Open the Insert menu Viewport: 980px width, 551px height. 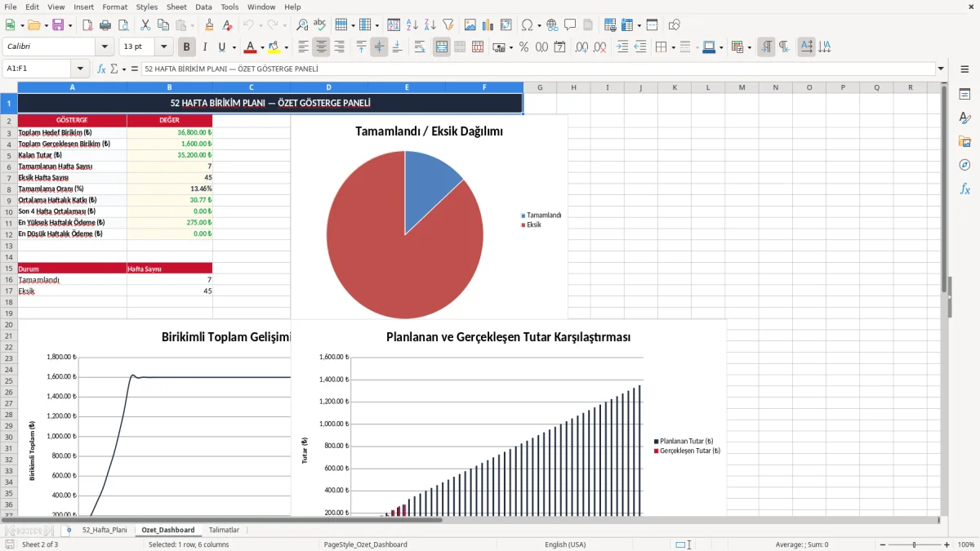click(83, 7)
